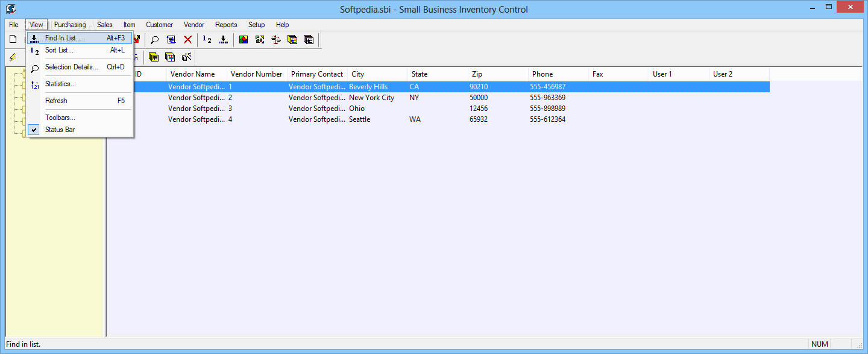Image resolution: width=868 pixels, height=354 pixels.
Task: Click the yellow cascaded picture icon on second toolbar
Action: [x=170, y=57]
